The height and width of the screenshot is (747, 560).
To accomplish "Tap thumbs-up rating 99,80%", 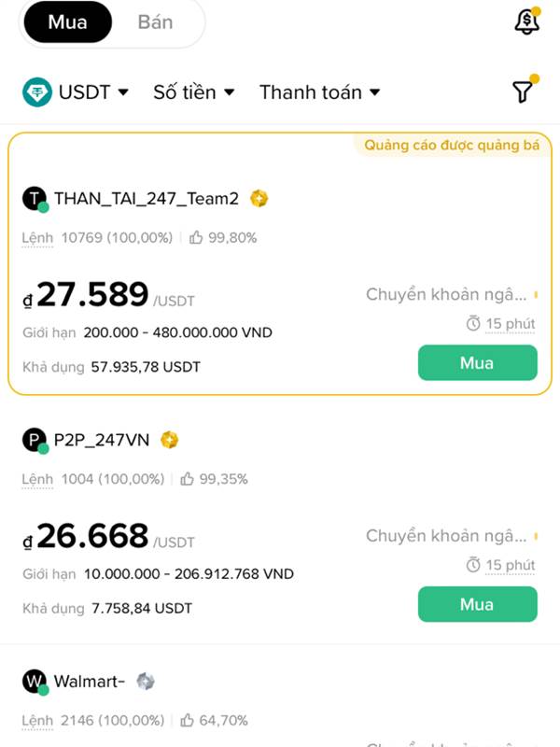I will tap(223, 237).
